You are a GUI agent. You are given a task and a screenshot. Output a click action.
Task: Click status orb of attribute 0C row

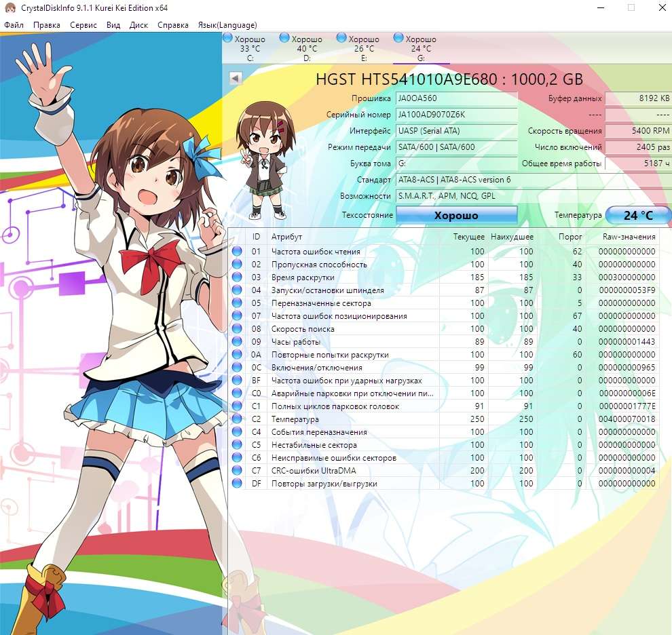(237, 367)
